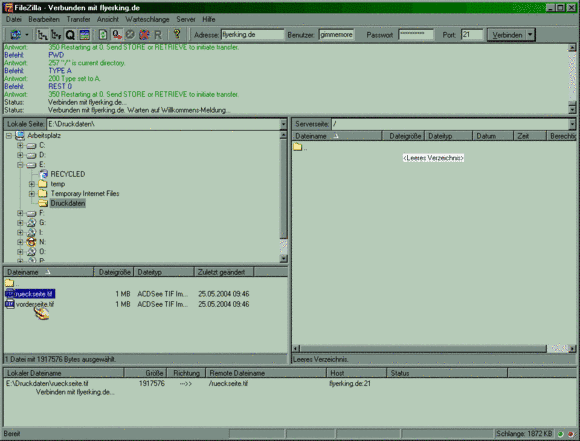The width and height of the screenshot is (580, 441).
Task: Click the Disconnect toolbar icon
Action: point(144,35)
